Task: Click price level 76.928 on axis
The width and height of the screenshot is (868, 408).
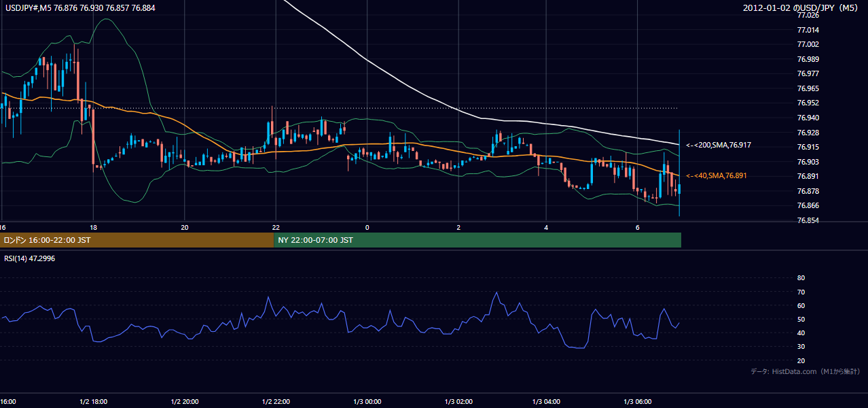Action: (808, 133)
